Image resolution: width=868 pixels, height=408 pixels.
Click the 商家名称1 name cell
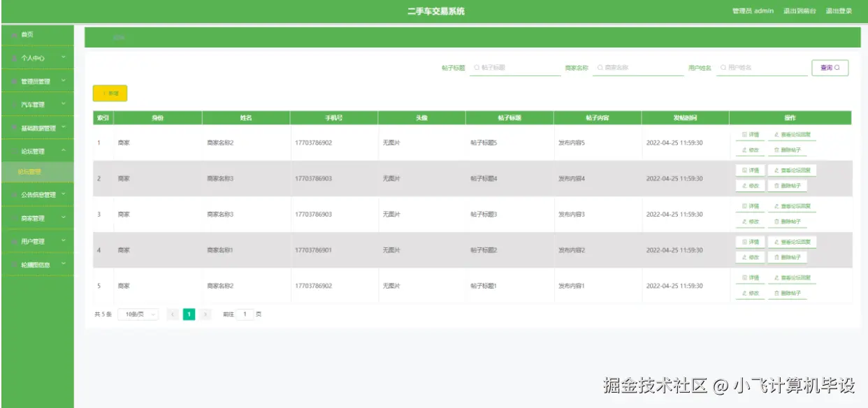220,250
